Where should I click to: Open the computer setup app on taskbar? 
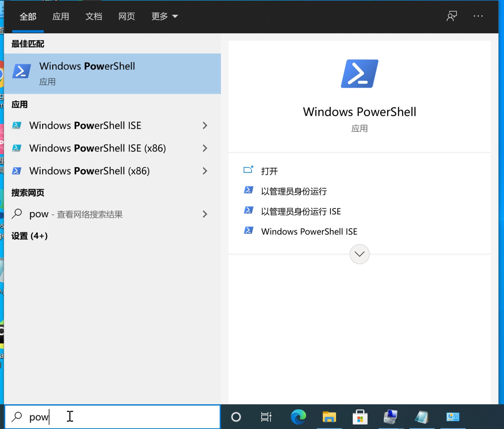pos(391,417)
